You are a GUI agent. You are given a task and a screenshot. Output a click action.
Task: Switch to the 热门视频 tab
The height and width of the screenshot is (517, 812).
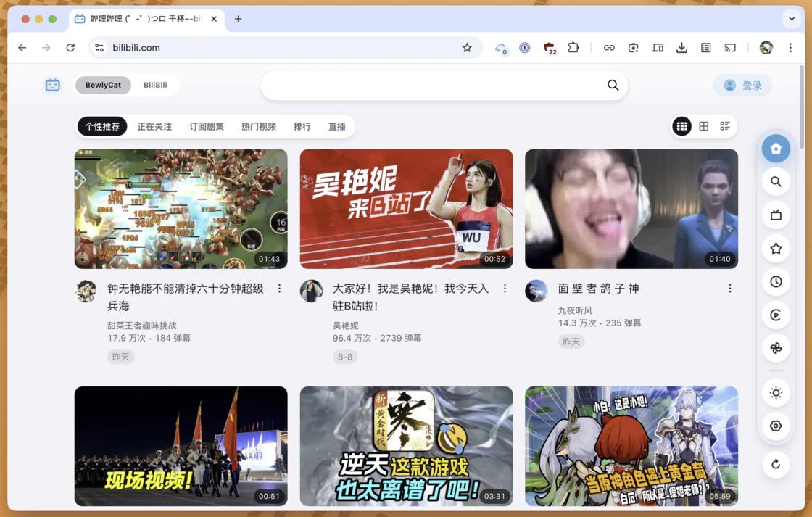point(259,125)
